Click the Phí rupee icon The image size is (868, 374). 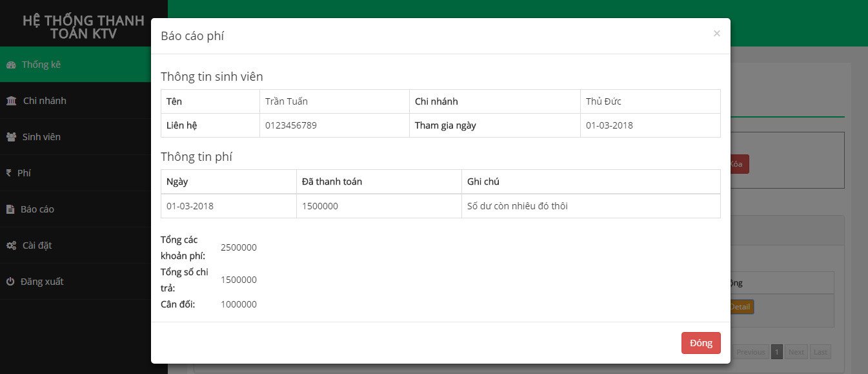coord(9,173)
